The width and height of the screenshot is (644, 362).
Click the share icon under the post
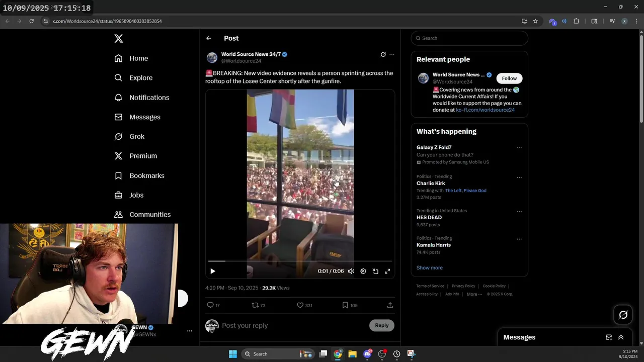tap(390, 305)
